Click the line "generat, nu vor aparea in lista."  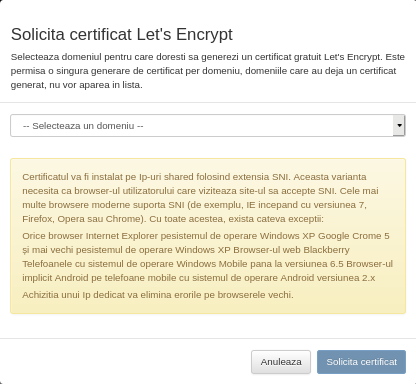(77, 85)
